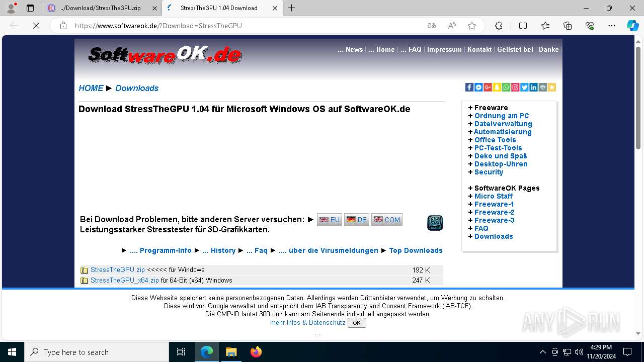Share page on Facebook

tap(469, 87)
